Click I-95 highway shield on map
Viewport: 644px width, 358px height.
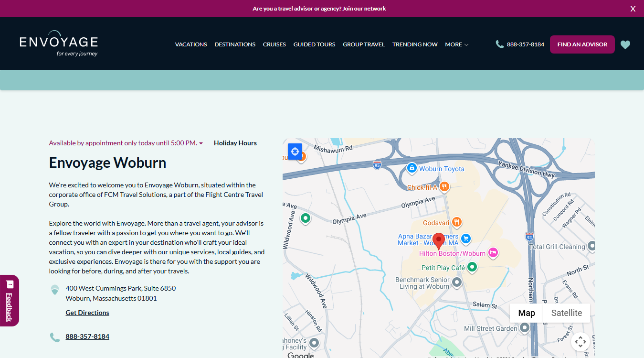tap(377, 165)
